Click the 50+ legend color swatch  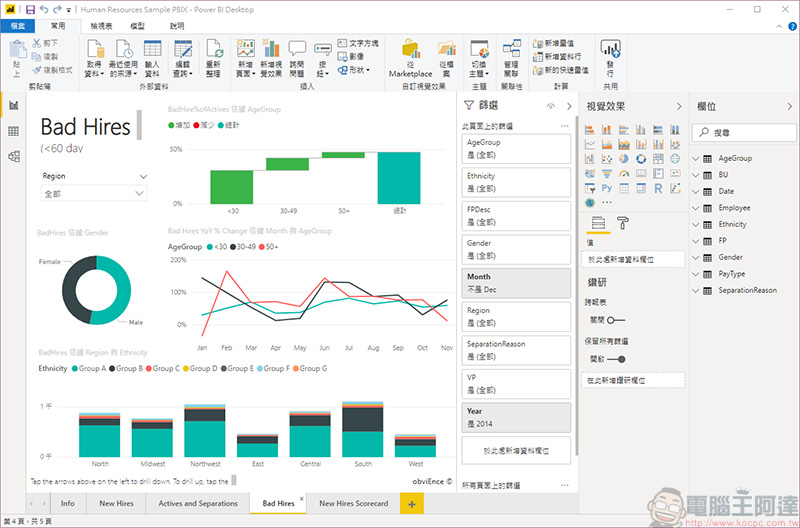[x=262, y=247]
